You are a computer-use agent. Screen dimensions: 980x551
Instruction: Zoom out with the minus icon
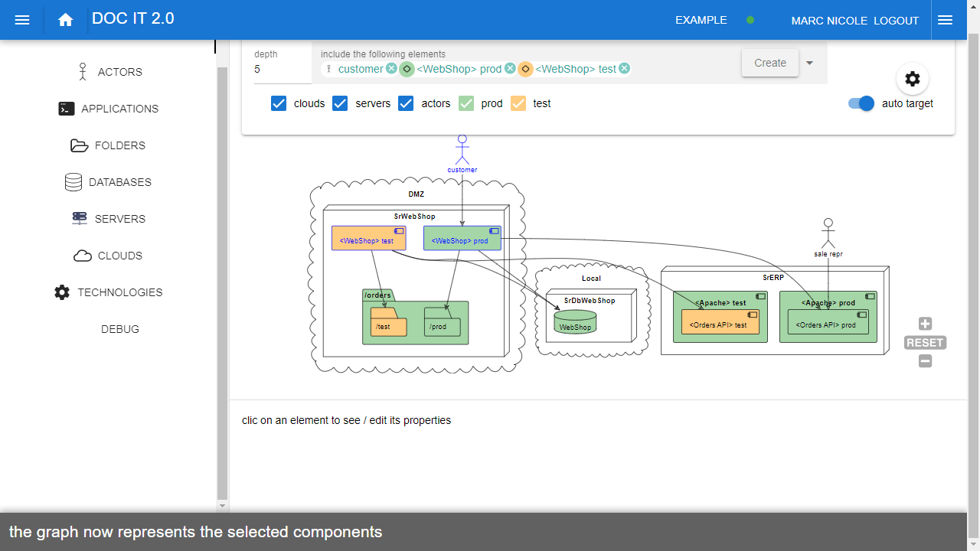[925, 361]
